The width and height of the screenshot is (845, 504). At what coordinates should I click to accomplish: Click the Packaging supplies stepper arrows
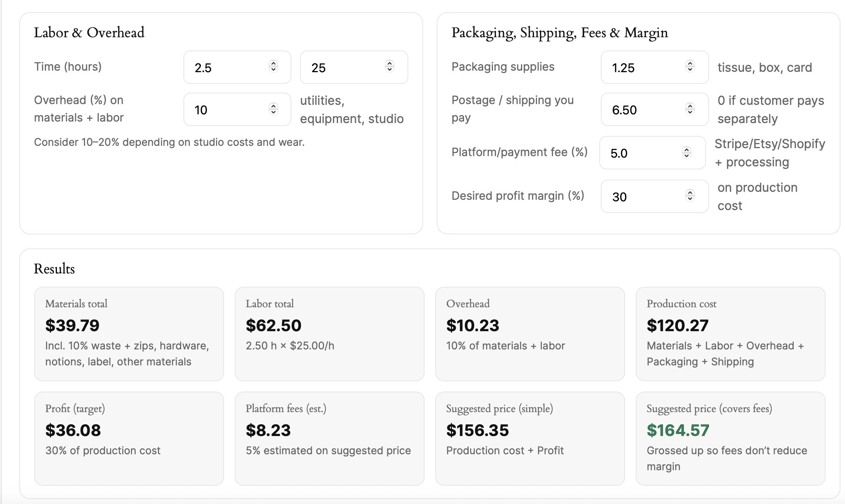click(690, 66)
